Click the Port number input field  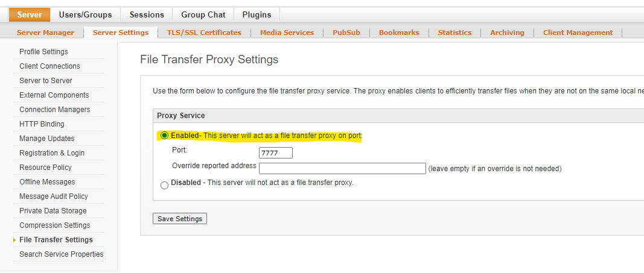tap(276, 153)
